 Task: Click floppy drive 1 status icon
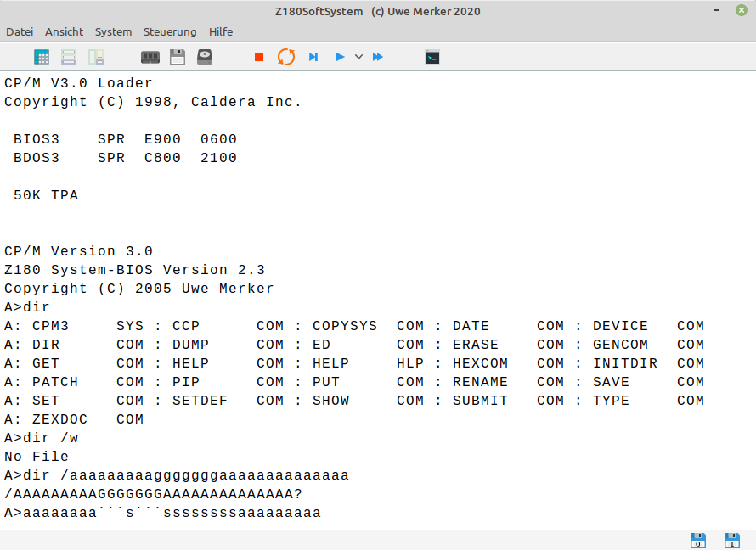pos(732,541)
